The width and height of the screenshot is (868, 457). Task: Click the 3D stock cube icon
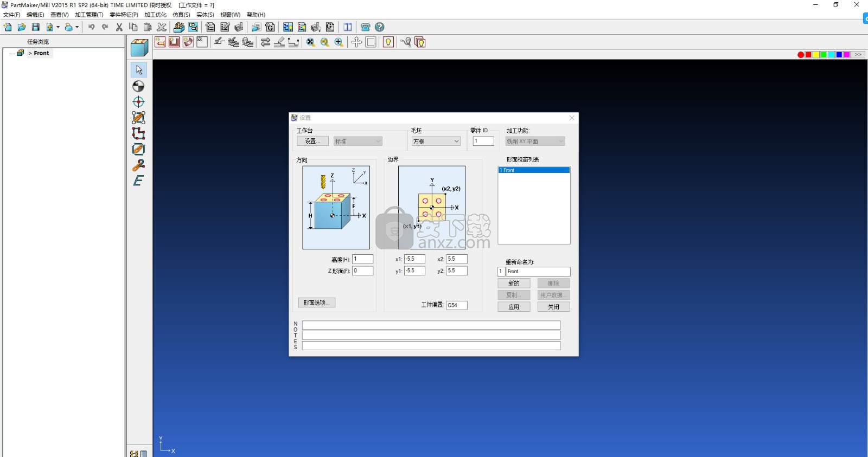139,48
